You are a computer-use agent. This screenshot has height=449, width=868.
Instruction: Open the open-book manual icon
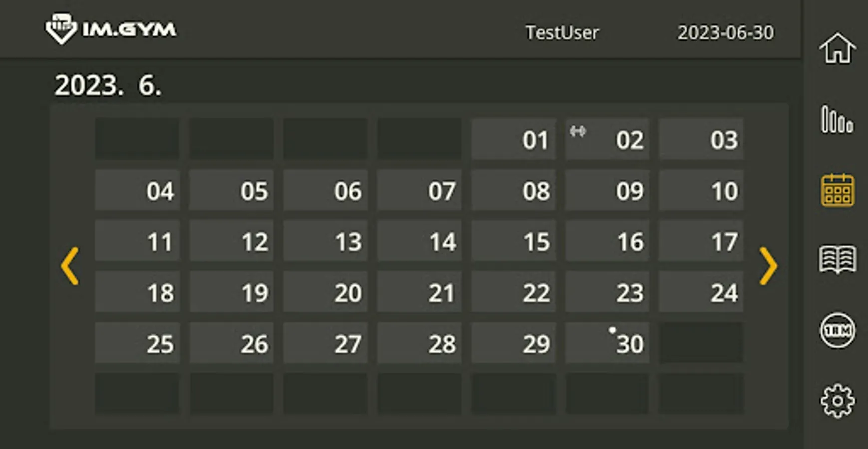(x=837, y=259)
